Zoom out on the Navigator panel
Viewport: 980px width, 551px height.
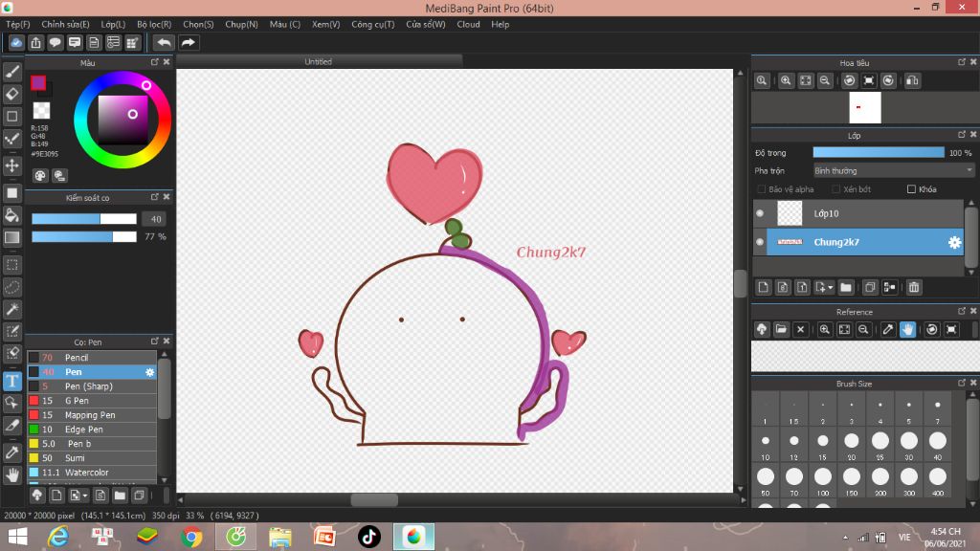click(x=825, y=80)
